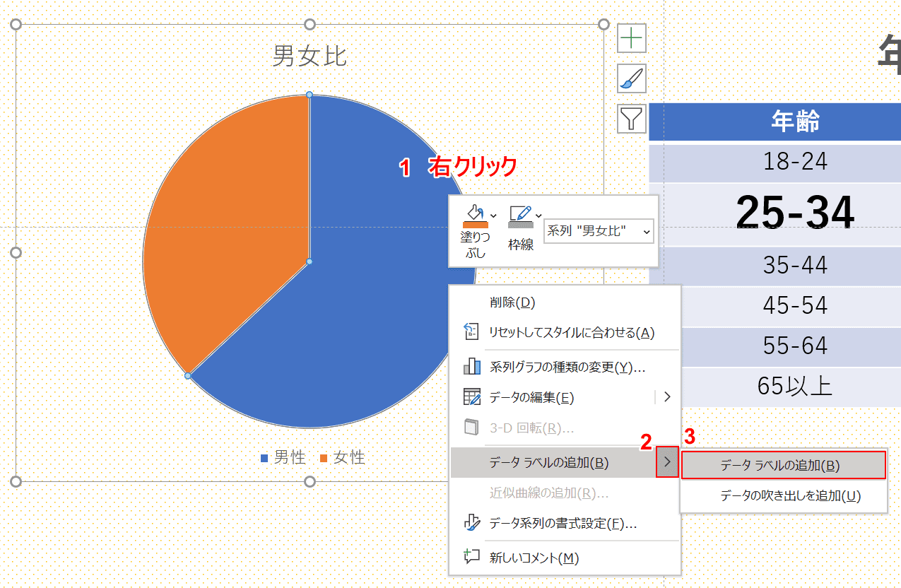Expand the 塗りつぶし fill color arrow
This screenshot has height=588, width=901.
[x=493, y=215]
